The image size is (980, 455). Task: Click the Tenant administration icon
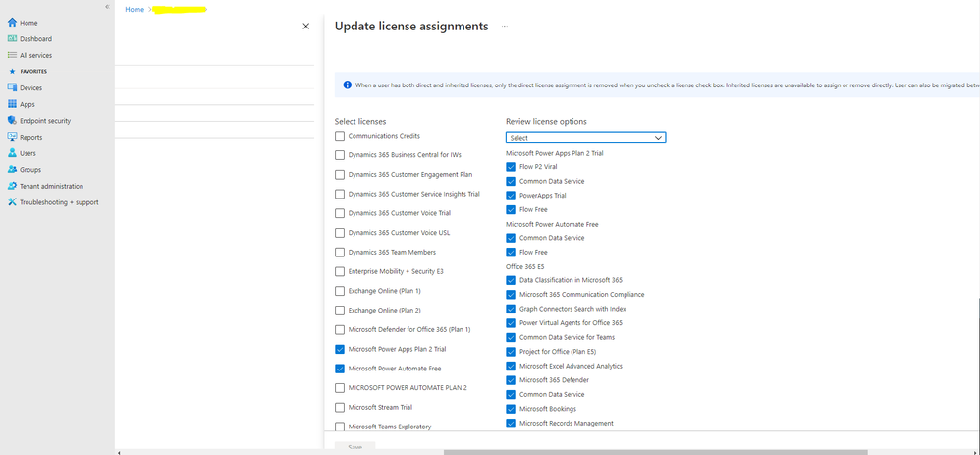(12, 186)
